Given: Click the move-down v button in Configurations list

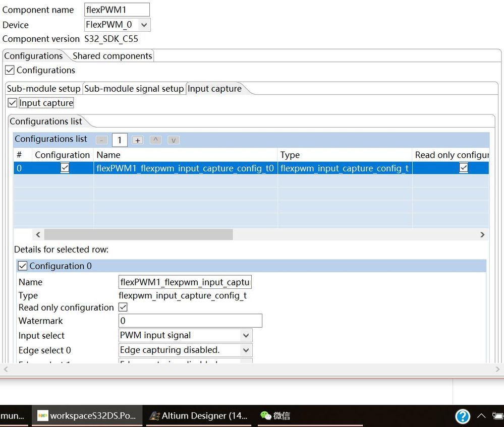Looking at the screenshot, I should click(174, 140).
